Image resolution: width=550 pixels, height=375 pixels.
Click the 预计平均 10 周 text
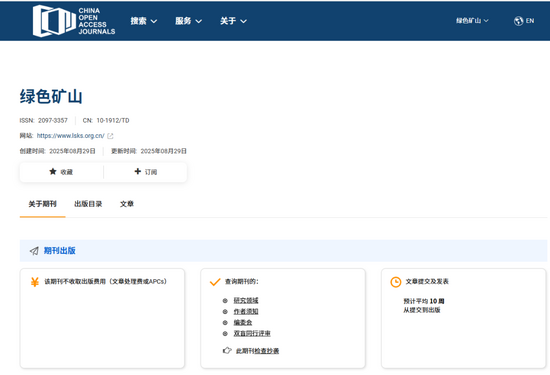[424, 301]
